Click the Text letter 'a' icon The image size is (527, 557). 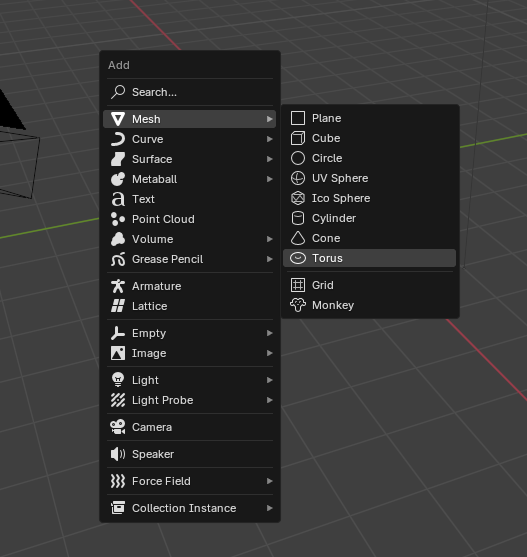[118, 199]
